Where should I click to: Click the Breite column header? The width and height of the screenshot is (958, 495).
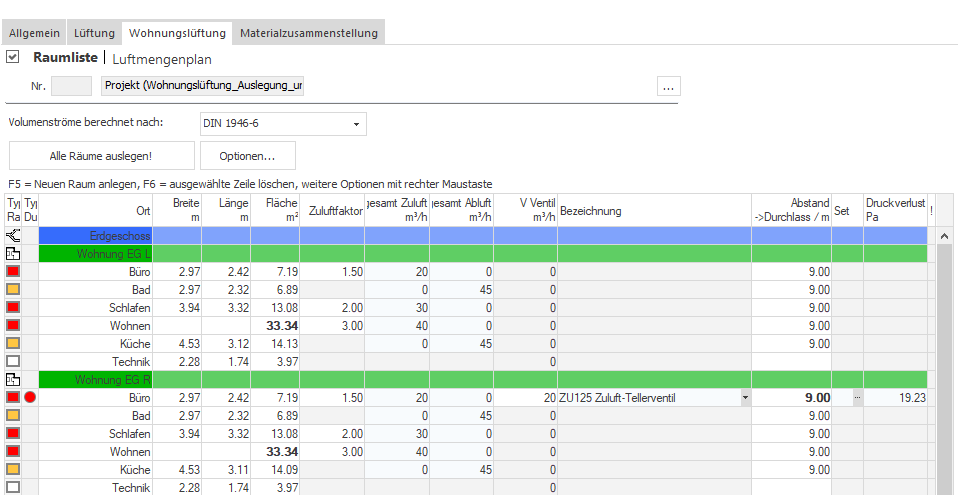(x=177, y=210)
